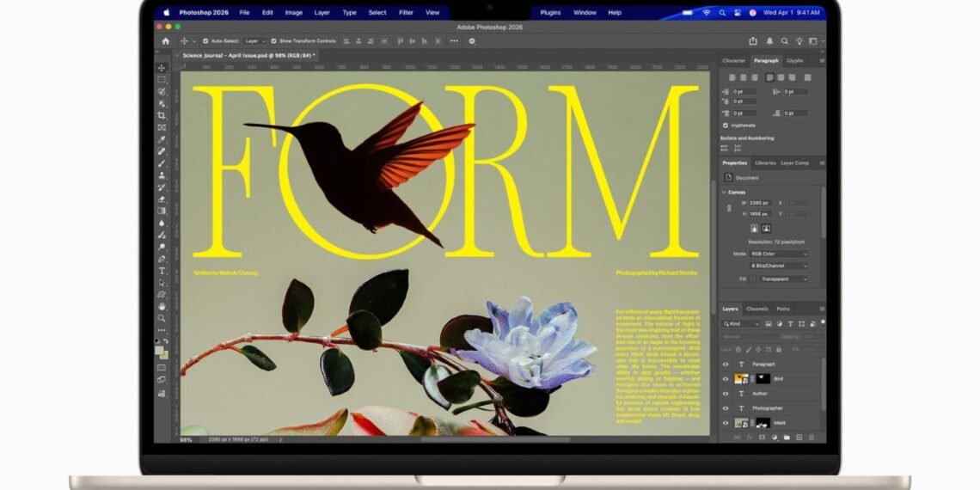Set canvas to landscape orientation
Viewport: 980px width, 490px height.
[766, 228]
